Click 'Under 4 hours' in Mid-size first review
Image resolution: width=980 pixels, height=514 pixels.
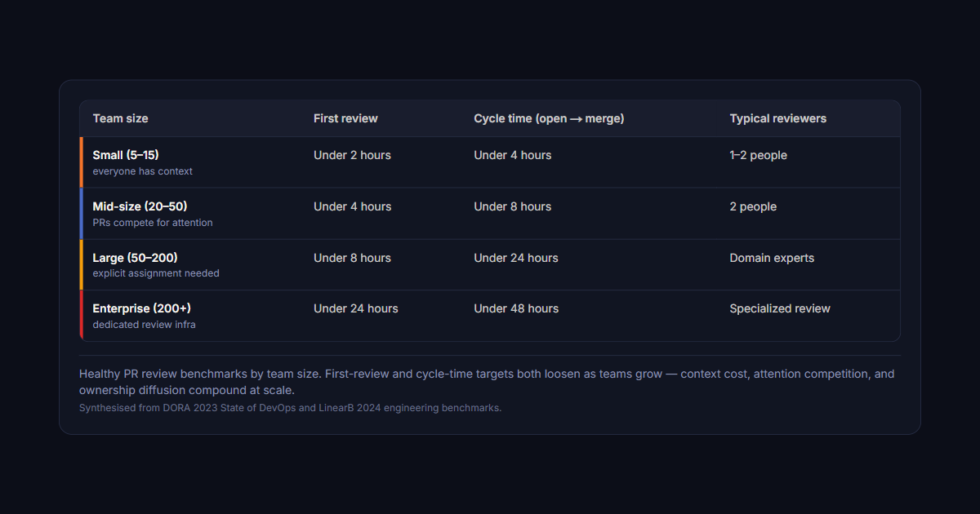tap(353, 206)
